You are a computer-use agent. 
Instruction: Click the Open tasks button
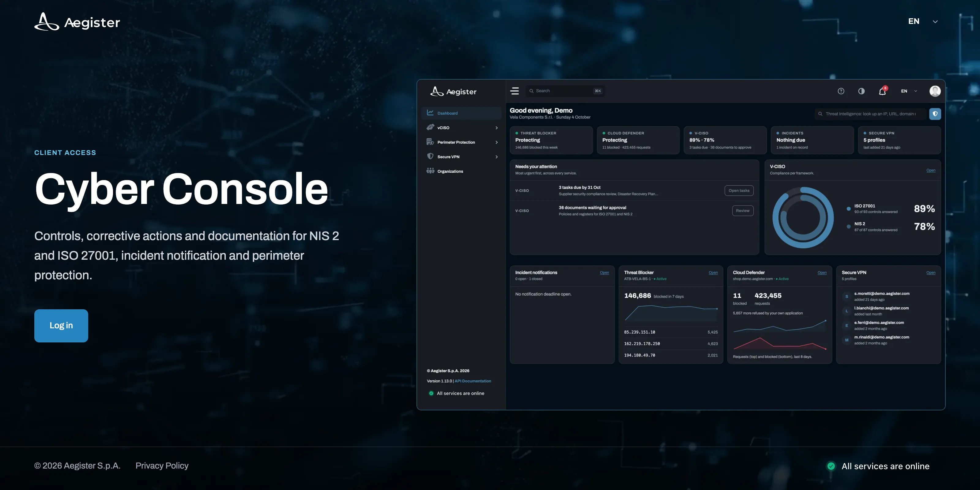739,190
